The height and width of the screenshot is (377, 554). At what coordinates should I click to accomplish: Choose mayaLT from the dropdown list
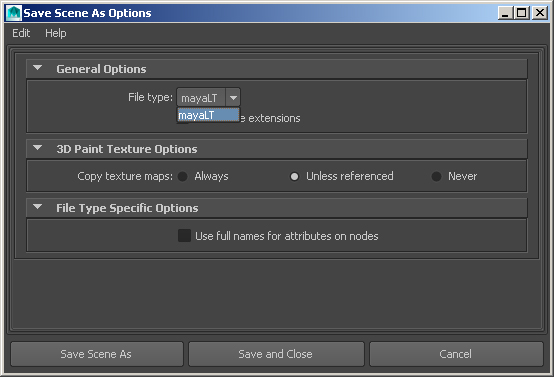click(208, 115)
